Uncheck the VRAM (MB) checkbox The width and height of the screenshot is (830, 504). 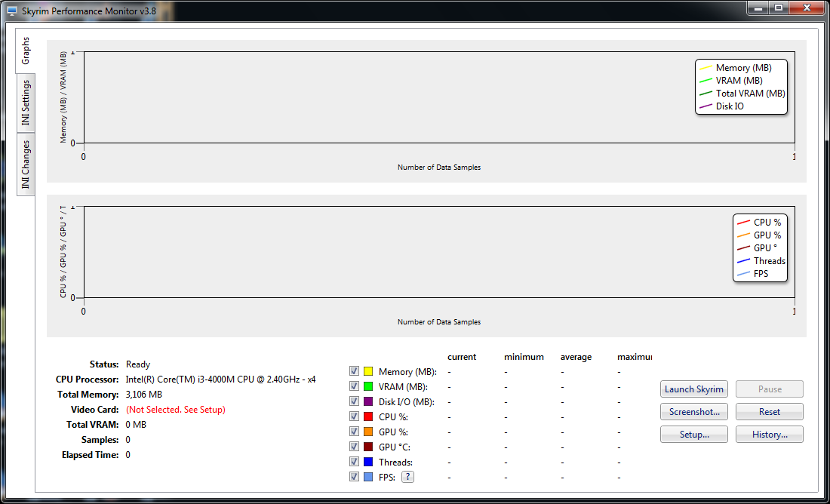(x=354, y=386)
